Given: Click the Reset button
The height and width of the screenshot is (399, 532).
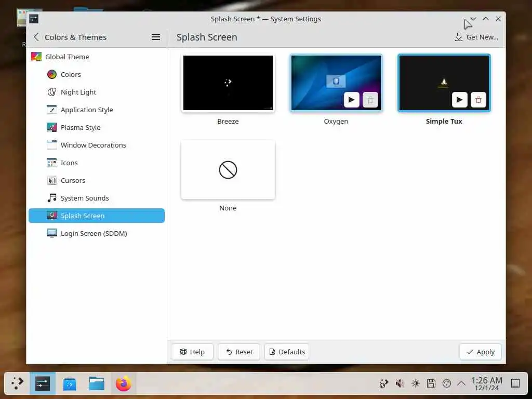Looking at the screenshot, I should pos(239,352).
